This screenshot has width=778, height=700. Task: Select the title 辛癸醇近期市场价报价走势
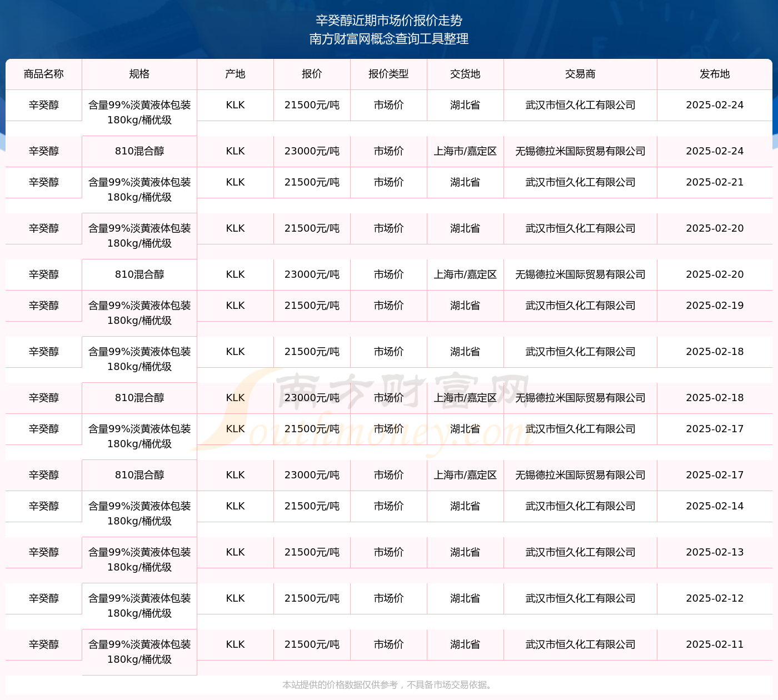(x=389, y=21)
